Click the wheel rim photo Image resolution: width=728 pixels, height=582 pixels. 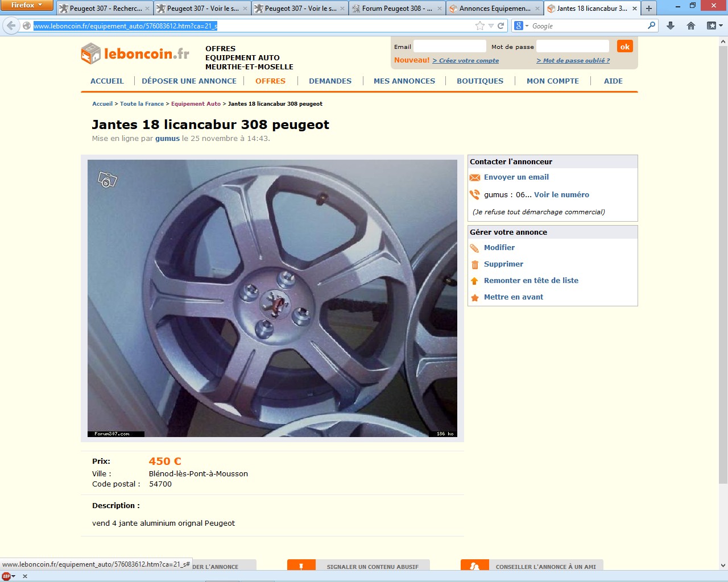272,298
